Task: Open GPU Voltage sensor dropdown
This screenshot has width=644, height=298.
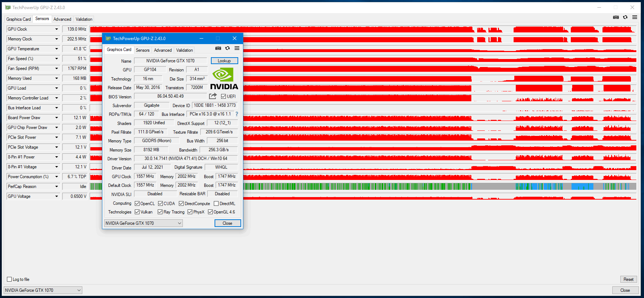Action: (x=56, y=196)
